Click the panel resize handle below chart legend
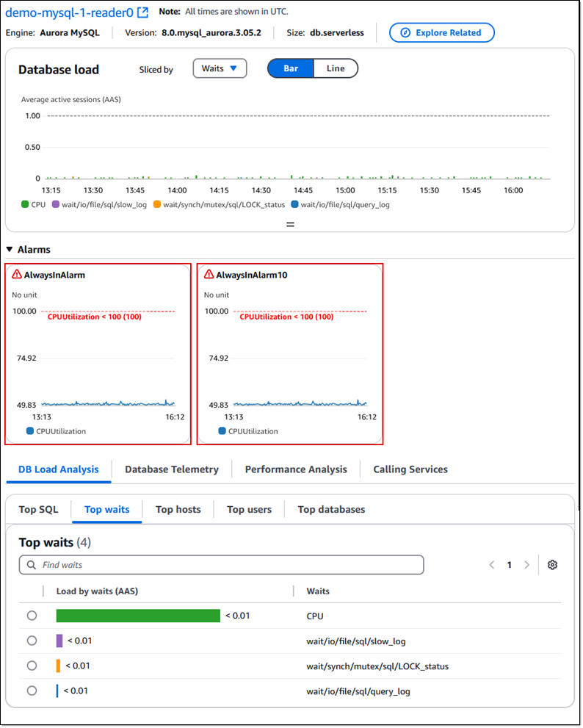The height and width of the screenshot is (728, 583). point(290,224)
